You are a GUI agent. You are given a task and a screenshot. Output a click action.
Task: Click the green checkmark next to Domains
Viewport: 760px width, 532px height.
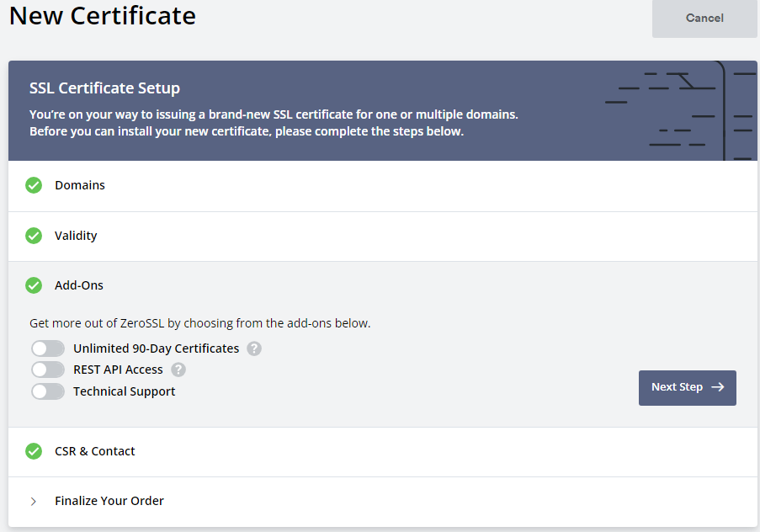point(34,185)
